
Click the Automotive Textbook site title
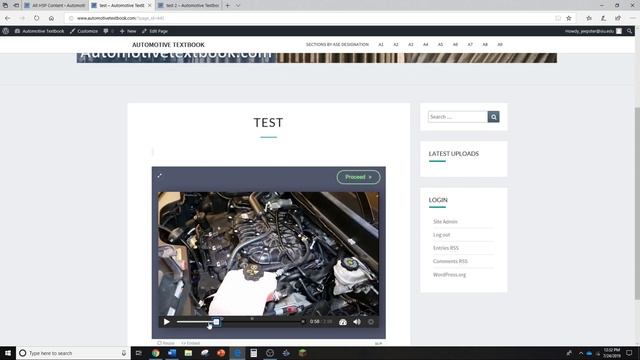pos(168,45)
